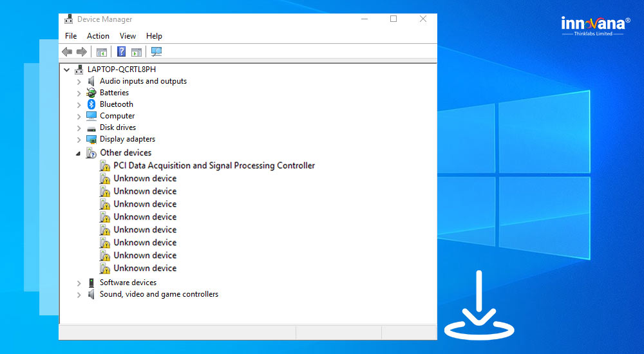
Task: Click the Show/Hide action pane toolbar icon
Action: [137, 52]
